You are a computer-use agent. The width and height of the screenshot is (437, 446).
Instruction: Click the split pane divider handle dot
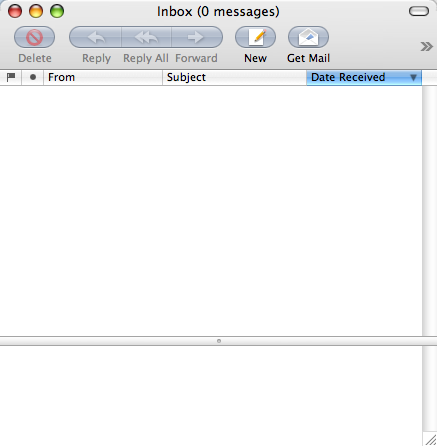219,341
